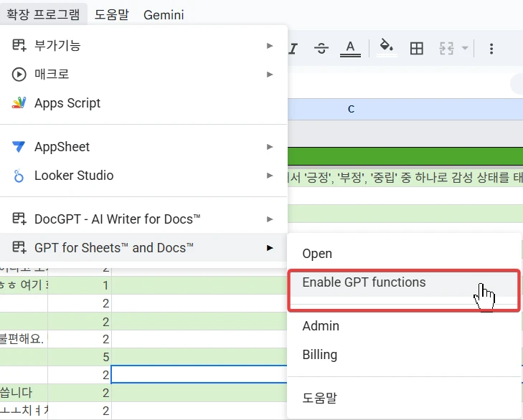Toggle strikethrough text formatting
Image resolution: width=523 pixels, height=420 pixels.
[321, 49]
